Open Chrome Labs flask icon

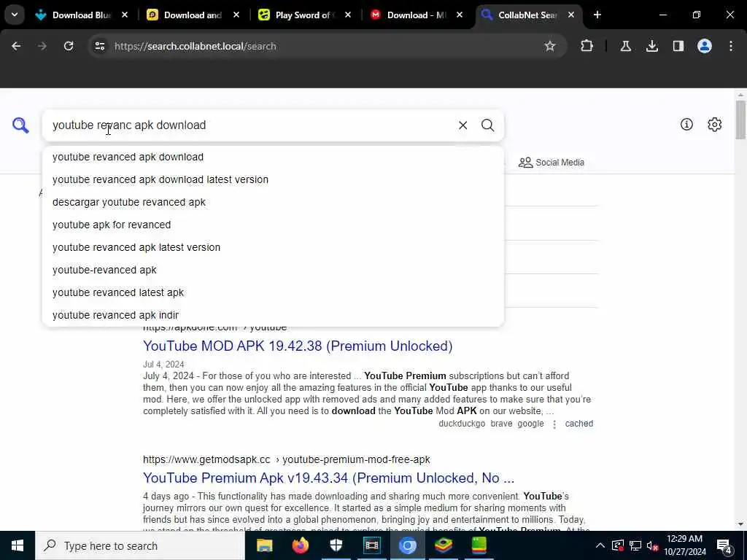tap(625, 46)
